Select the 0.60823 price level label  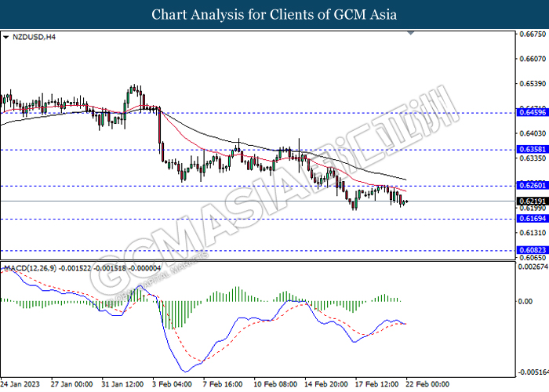(533, 250)
